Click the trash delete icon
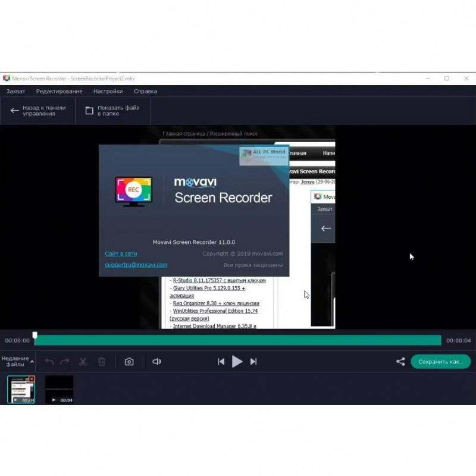 click(x=102, y=362)
